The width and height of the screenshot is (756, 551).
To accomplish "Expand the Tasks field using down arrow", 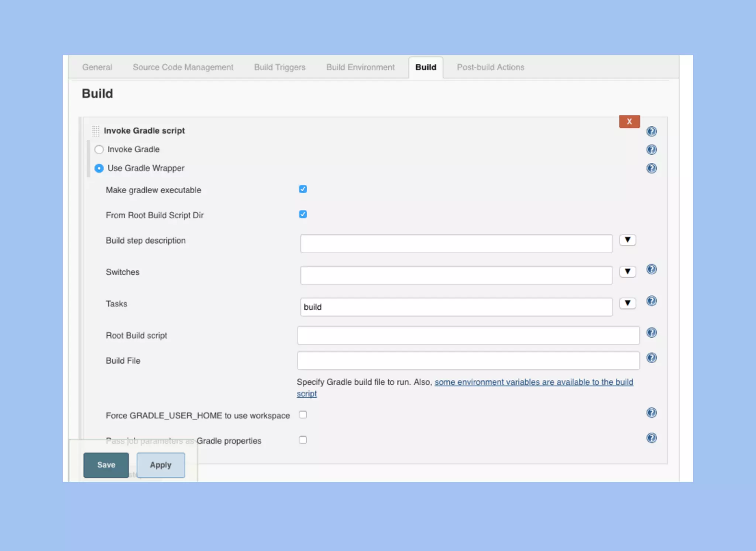I will coord(627,303).
